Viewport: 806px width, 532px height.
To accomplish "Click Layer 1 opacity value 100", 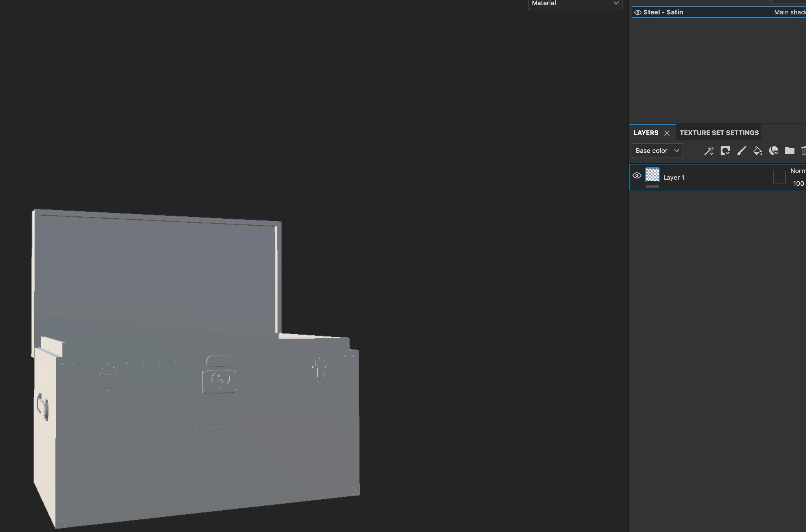I will [x=798, y=183].
